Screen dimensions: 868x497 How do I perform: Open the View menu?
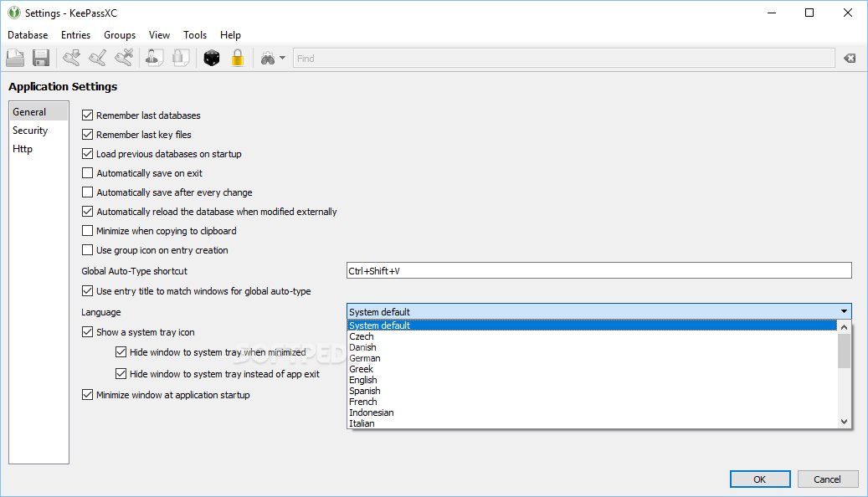point(159,35)
